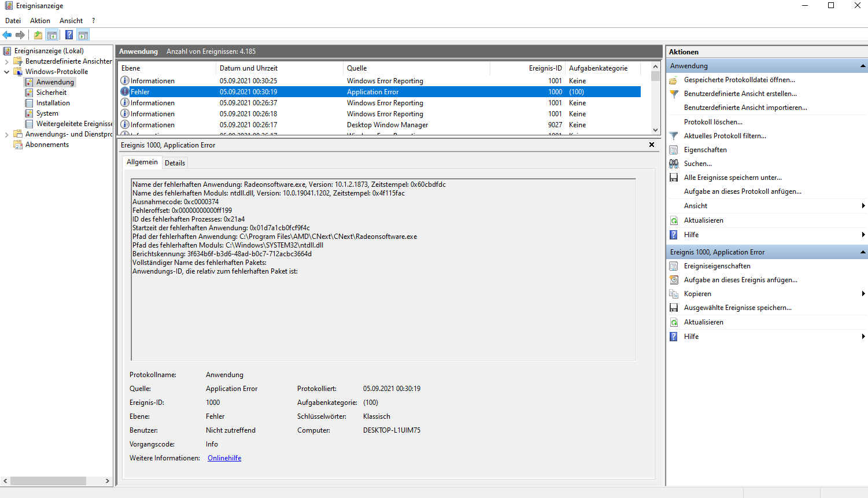Screen dimensions: 868x498
Task: Expand Anwendungs- und Dienstprotokolle node
Action: coord(6,134)
